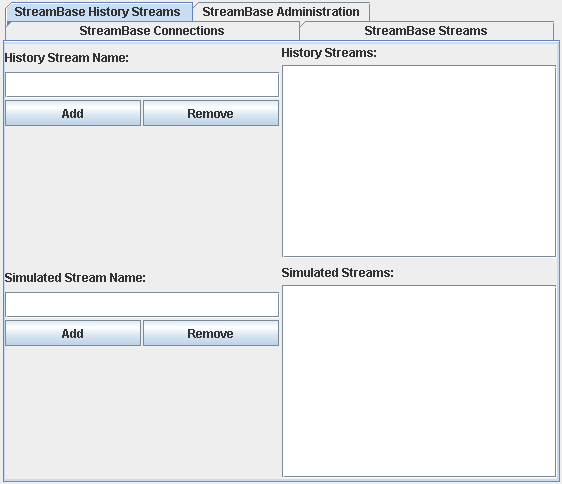Click blank panel area beneath Simulated Add button
The width and height of the screenshot is (562, 484).
(x=73, y=412)
